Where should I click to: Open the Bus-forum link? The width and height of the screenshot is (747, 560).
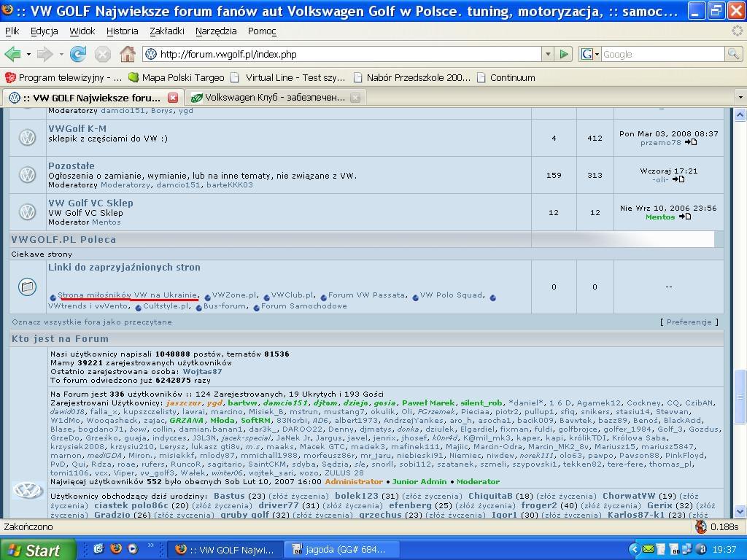(x=225, y=306)
